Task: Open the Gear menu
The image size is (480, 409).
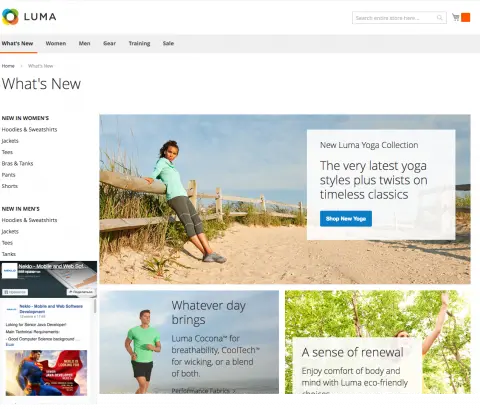Action: point(109,43)
